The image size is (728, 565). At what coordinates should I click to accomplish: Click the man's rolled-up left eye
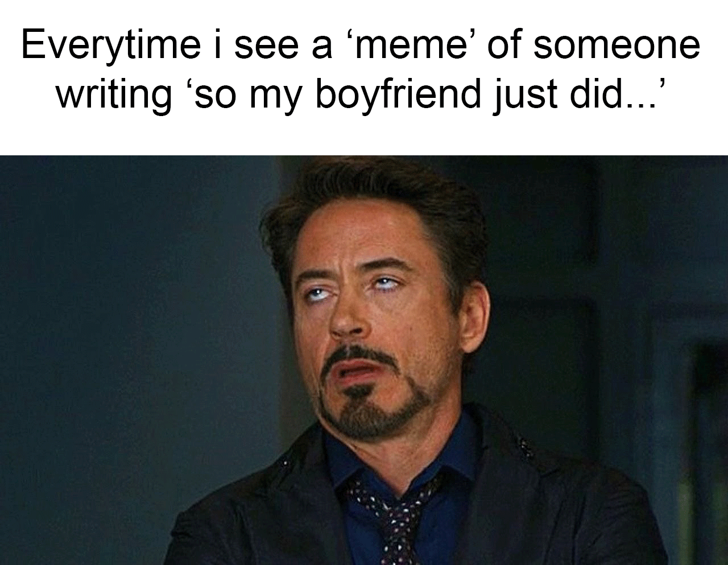388,283
